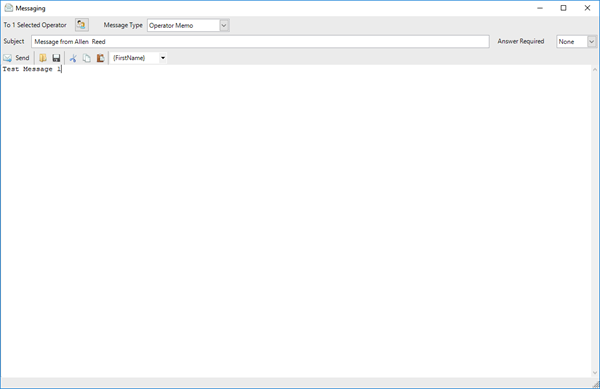Minimize the Messaging window
This screenshot has width=600, height=389.
(540, 8)
